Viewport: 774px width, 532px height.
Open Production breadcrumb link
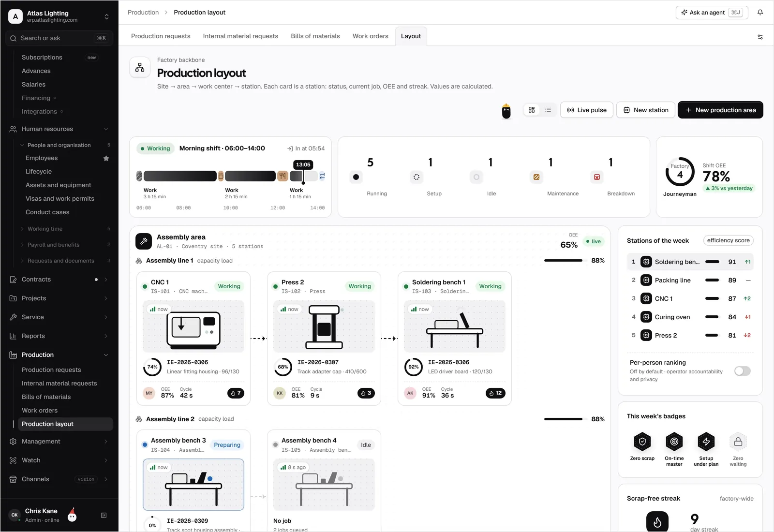[x=143, y=13]
